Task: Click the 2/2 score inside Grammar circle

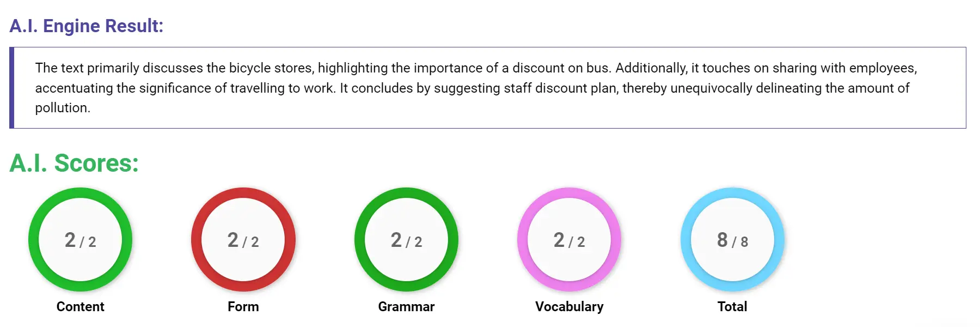Action: point(407,240)
